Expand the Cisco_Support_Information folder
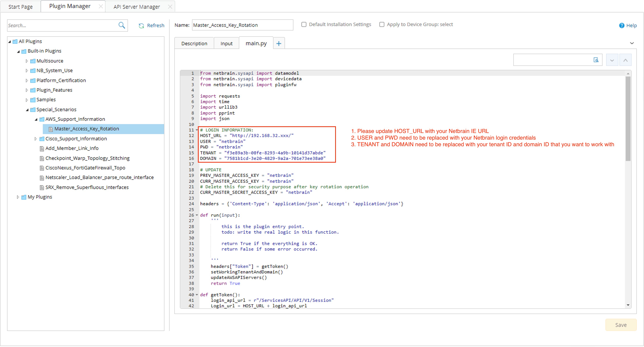This screenshot has height=347, width=644. (x=36, y=139)
